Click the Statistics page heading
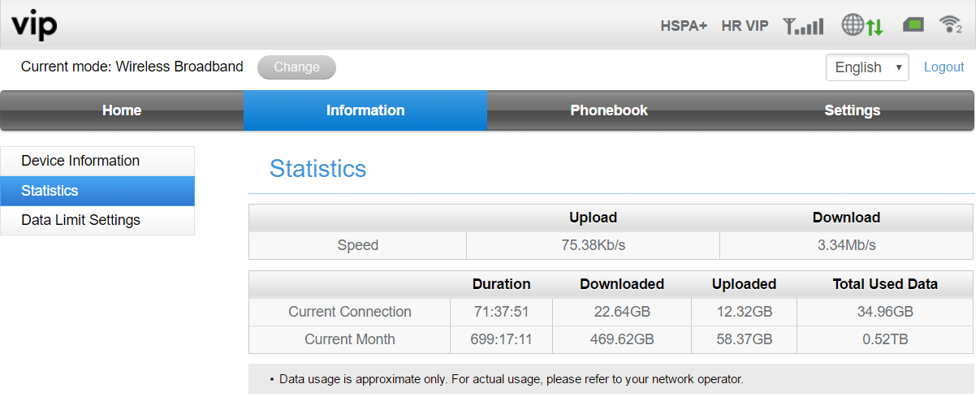Image resolution: width=980 pixels, height=397 pixels. pos(317,169)
